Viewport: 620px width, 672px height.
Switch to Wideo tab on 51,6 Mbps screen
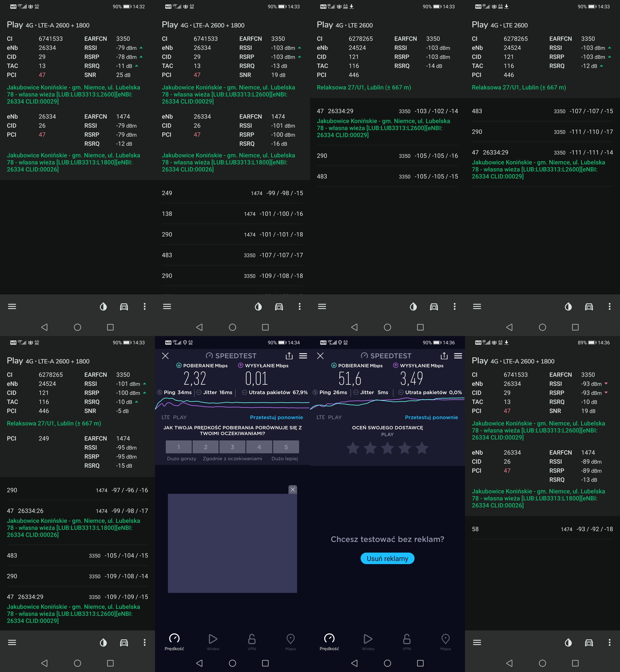coord(368,642)
